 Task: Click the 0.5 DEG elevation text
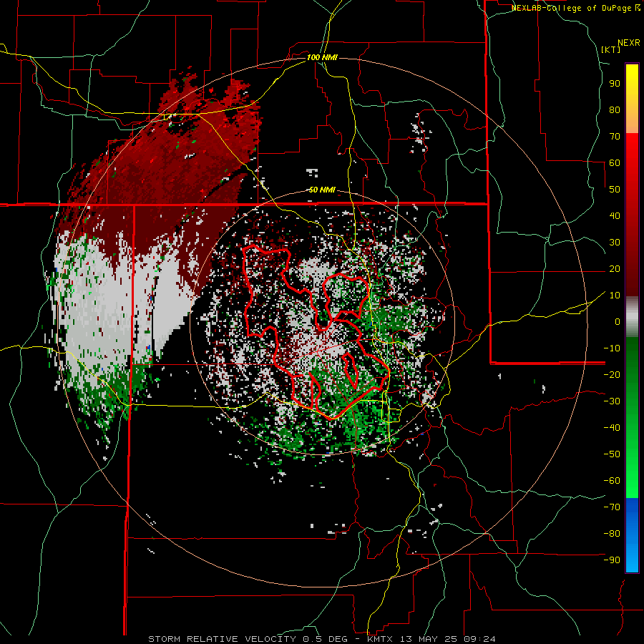tap(325, 639)
